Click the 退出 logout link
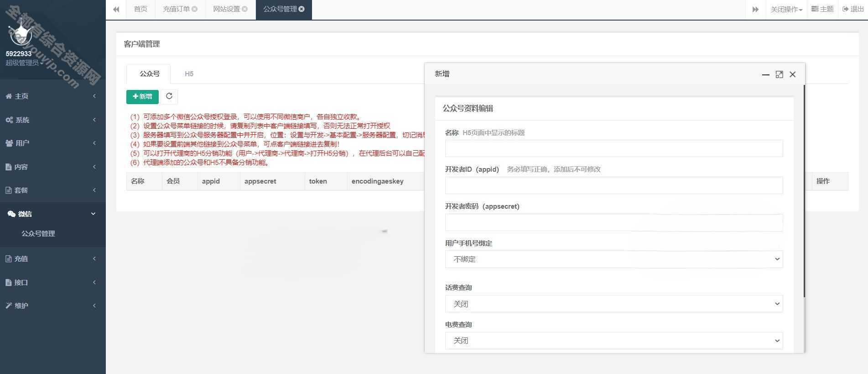 [x=853, y=9]
